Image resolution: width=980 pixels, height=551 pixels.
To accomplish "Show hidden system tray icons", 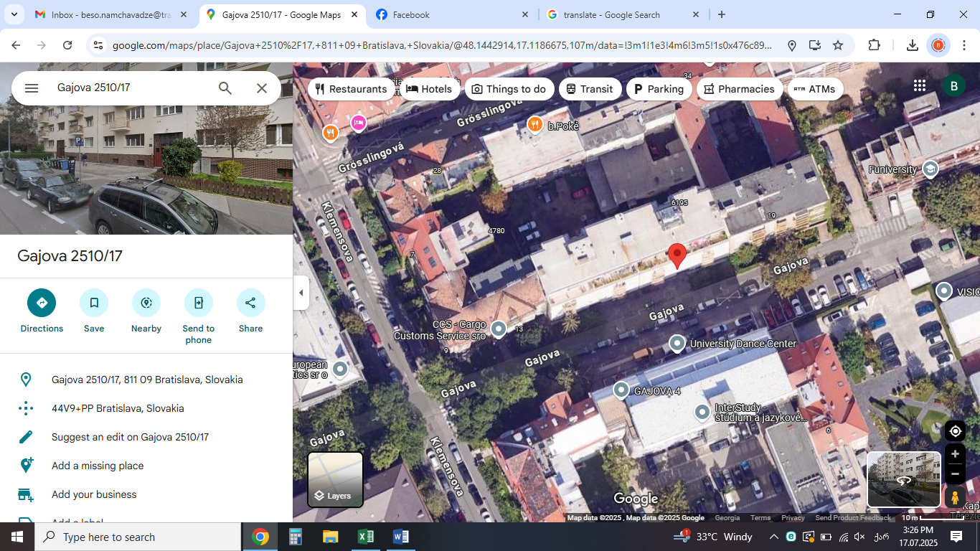I will 773,537.
